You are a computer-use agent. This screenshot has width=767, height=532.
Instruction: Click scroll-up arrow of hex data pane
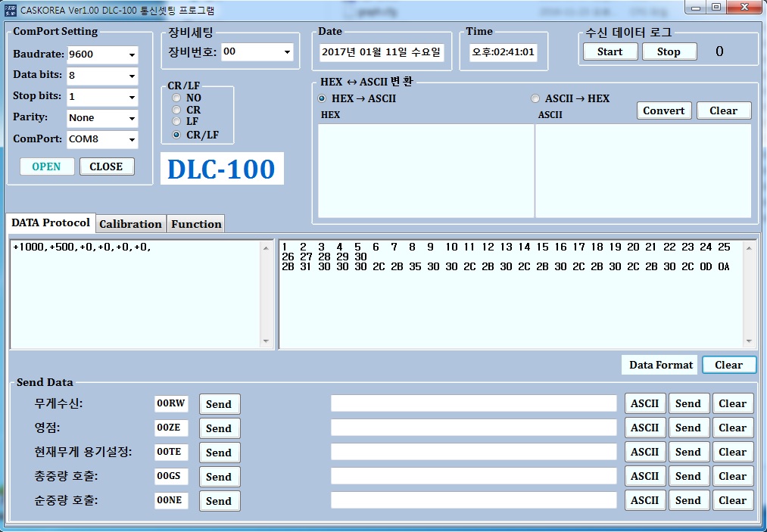(x=749, y=248)
